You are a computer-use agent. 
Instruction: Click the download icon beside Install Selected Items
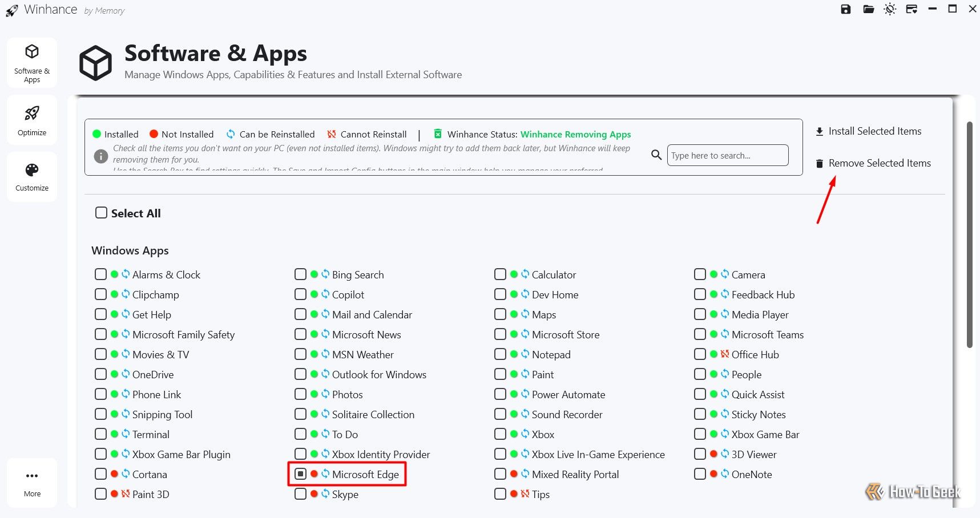[820, 132]
